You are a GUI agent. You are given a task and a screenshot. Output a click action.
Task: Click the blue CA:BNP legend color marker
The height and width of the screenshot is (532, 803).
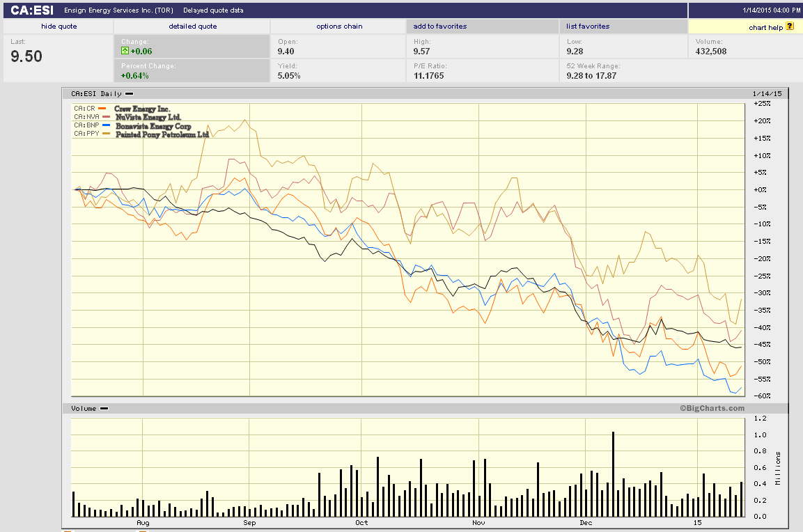coord(106,125)
